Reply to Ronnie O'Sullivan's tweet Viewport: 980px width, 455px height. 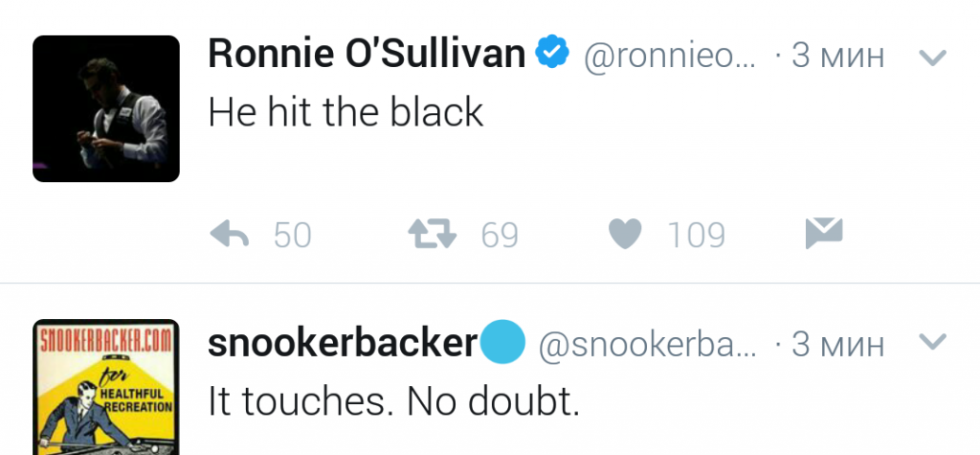pos(230,235)
